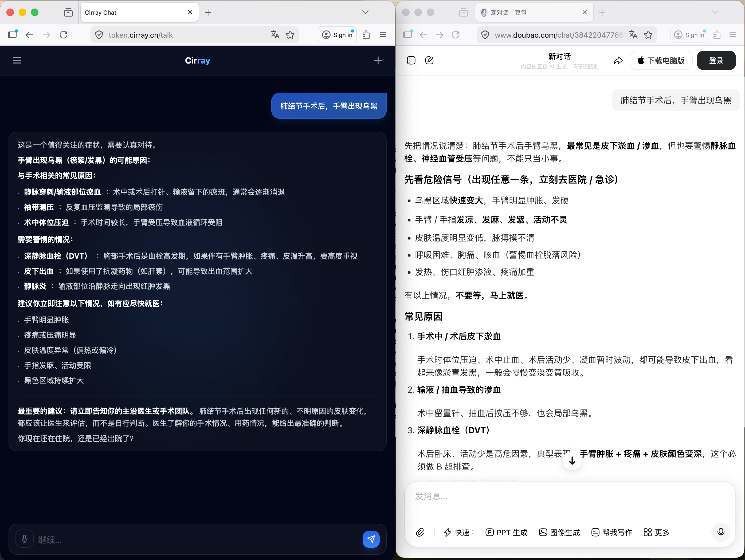745x560 pixels.
Task: Click translate page icon in Cirray address bar
Action: (275, 35)
